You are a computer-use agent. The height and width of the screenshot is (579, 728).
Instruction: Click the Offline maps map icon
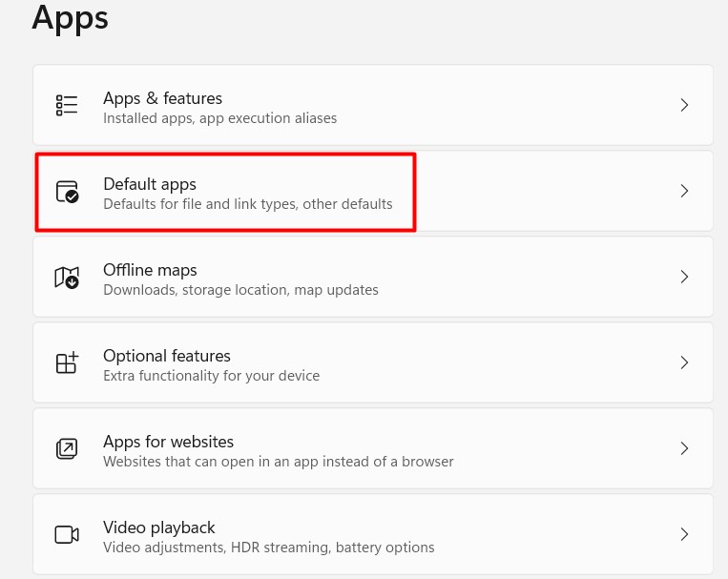[x=67, y=278]
